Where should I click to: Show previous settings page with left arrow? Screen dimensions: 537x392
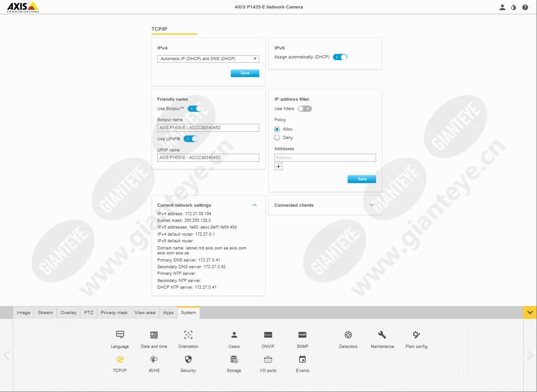coord(7,355)
